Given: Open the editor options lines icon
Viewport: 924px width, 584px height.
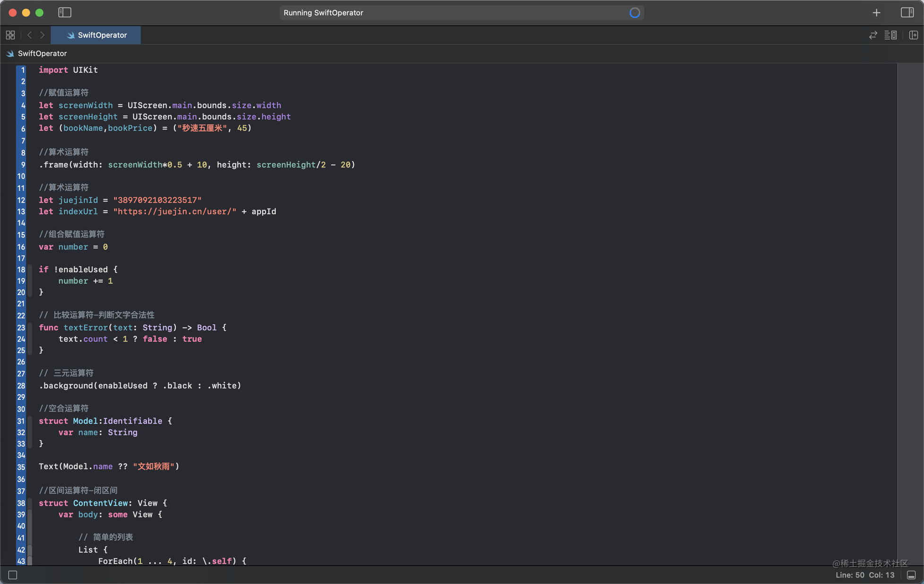Looking at the screenshot, I should pos(890,35).
